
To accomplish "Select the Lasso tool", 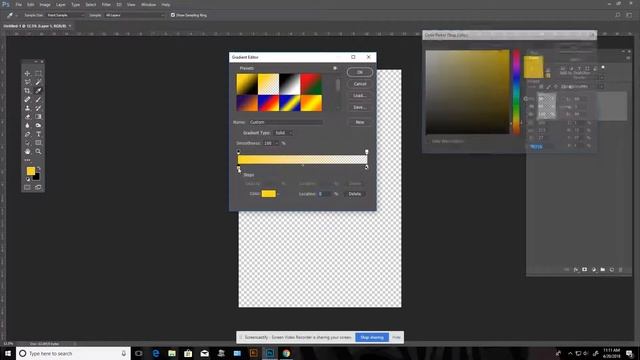I will (27, 82).
